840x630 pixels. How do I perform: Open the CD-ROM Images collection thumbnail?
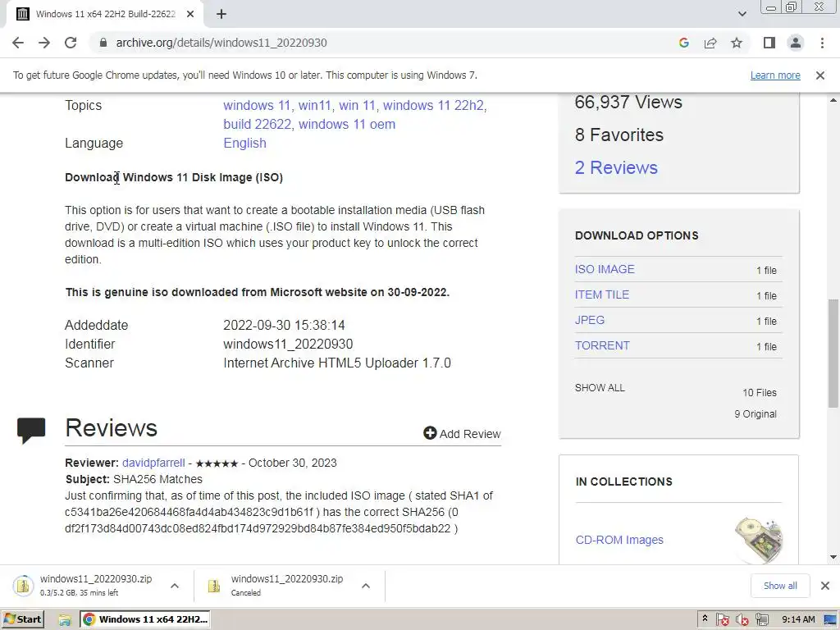pos(759,540)
